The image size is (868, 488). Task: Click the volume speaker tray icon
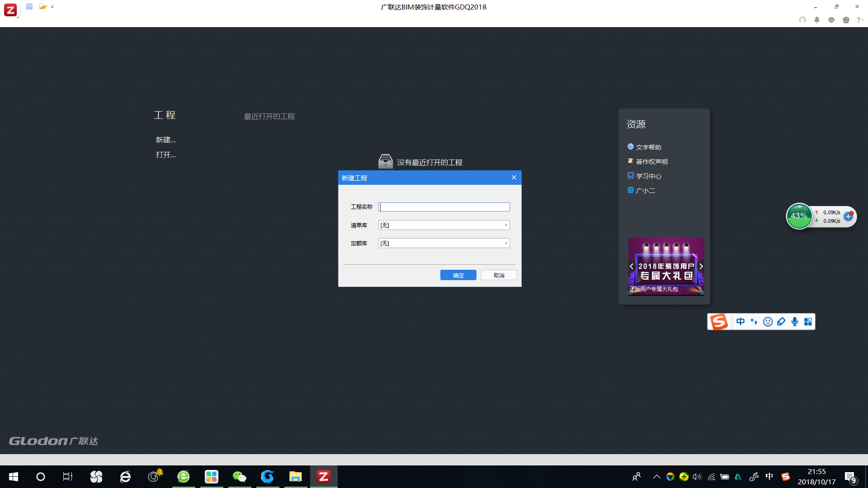697,477
